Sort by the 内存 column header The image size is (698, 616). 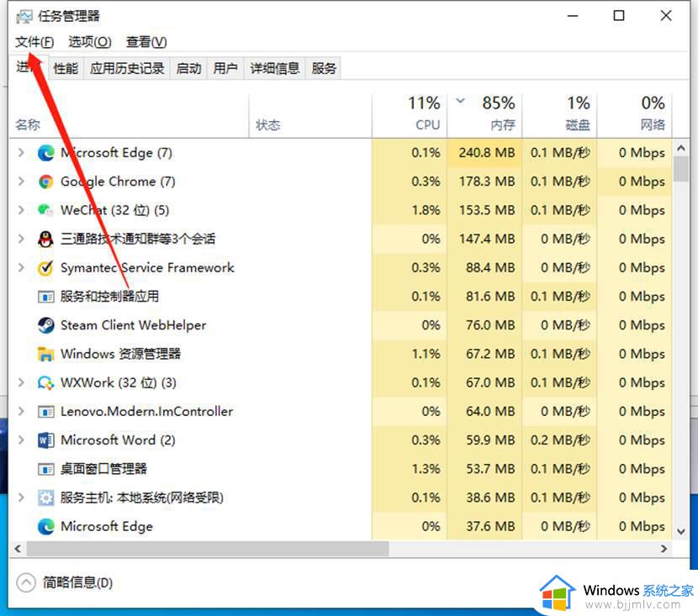point(484,117)
